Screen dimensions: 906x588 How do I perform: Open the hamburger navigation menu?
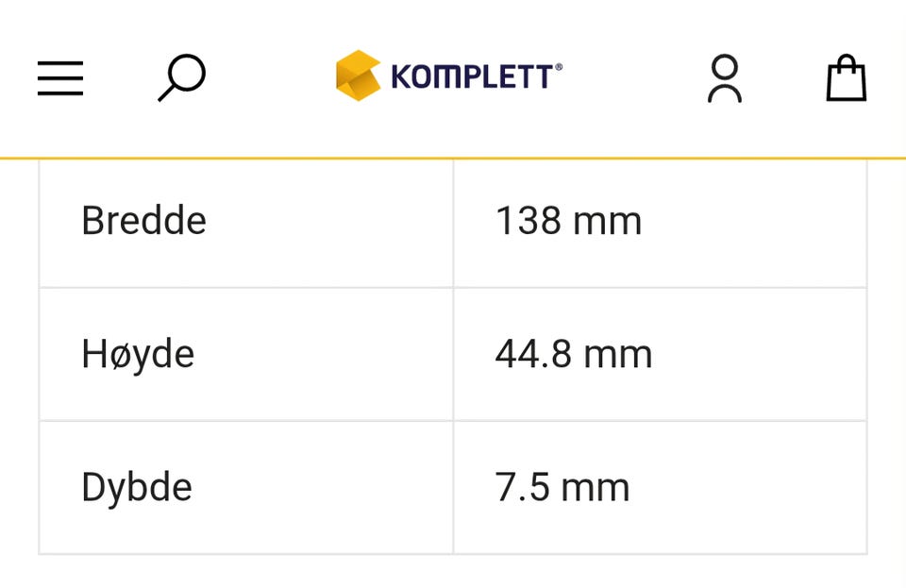click(60, 78)
